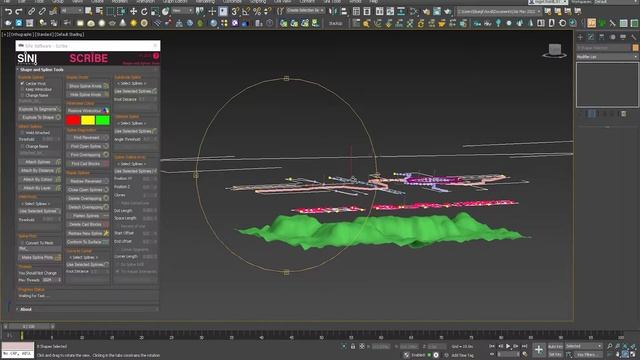Open the Create Selection Set dropdown
The image size is (640, 360).
click(x=305, y=11)
